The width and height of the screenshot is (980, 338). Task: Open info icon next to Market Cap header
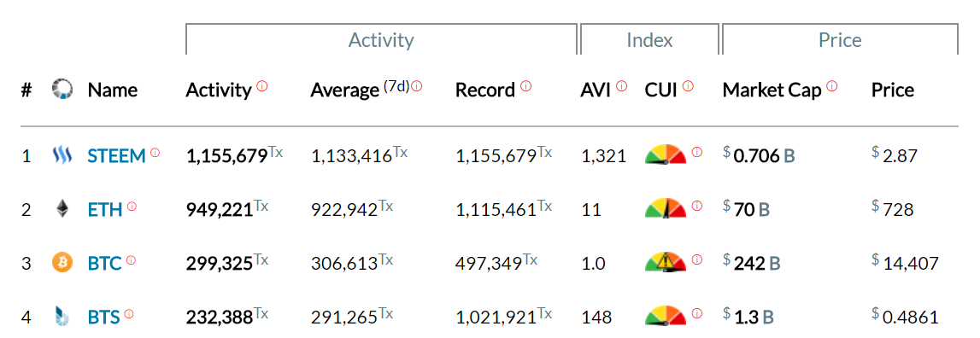click(x=832, y=86)
